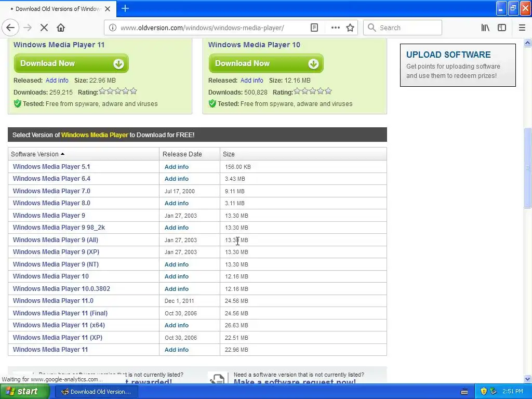Download Windows Media Player 10 via green button
The width and height of the screenshot is (532, 399).
[x=266, y=63]
